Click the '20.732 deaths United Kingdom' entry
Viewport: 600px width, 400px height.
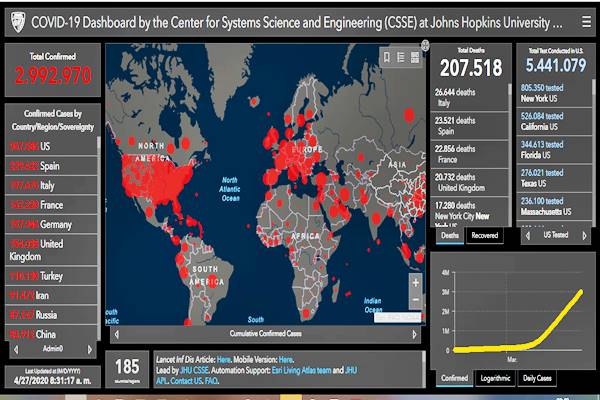[469, 182]
